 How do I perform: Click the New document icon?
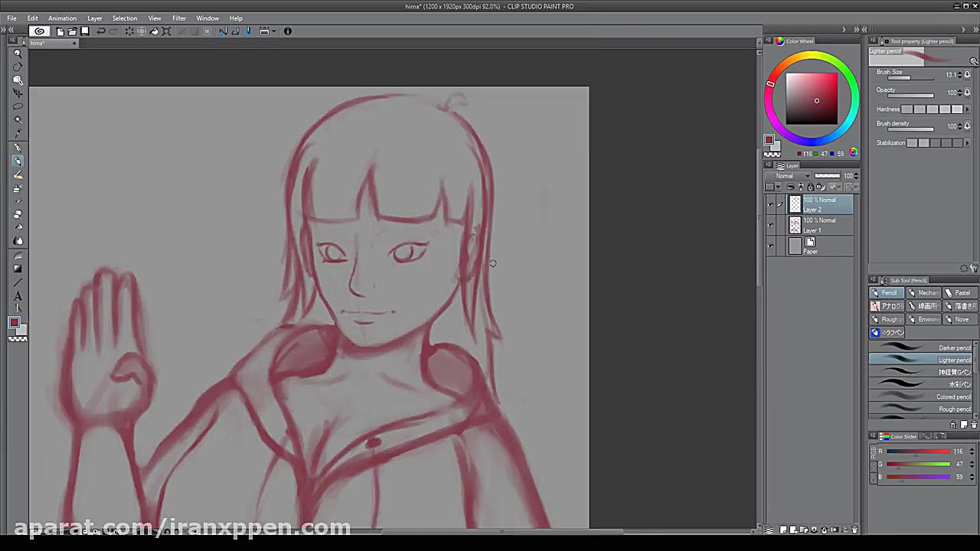point(60,31)
